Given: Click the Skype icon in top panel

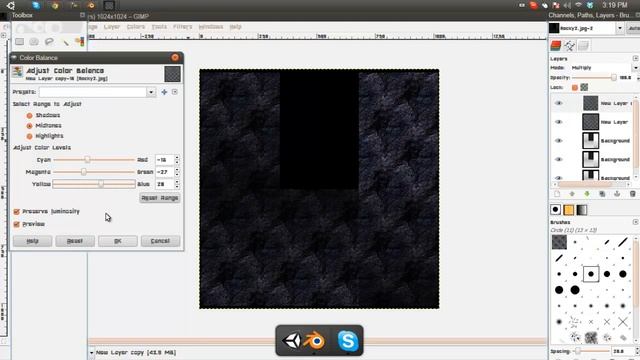Looking at the screenshot, I should point(36,5).
